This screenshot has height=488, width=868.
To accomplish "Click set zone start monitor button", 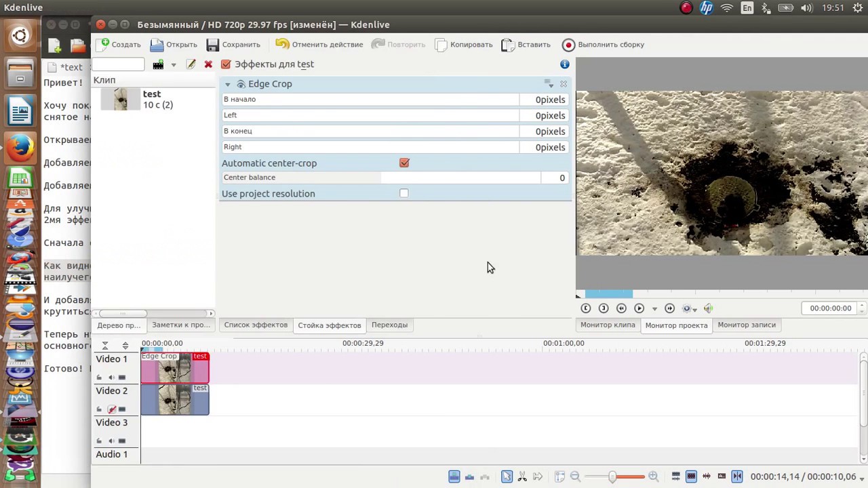I will 586,308.
